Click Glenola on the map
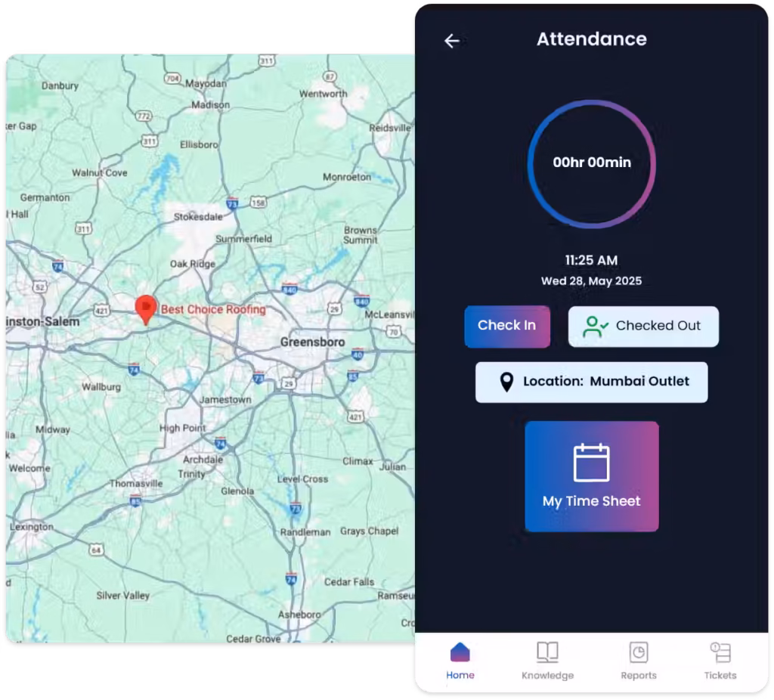 pyautogui.click(x=237, y=491)
